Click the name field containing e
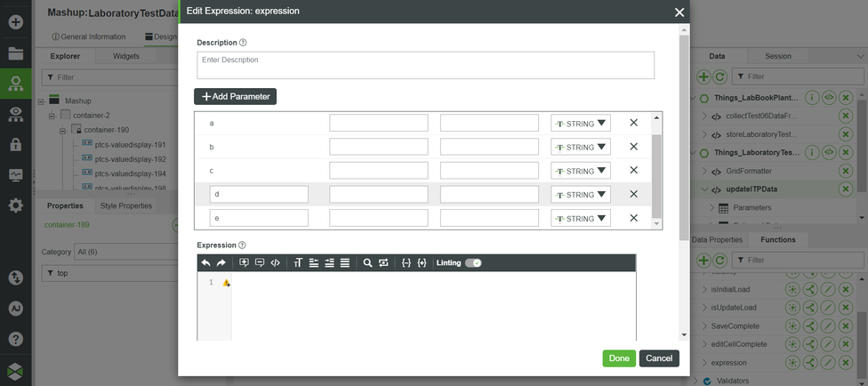 click(x=259, y=218)
